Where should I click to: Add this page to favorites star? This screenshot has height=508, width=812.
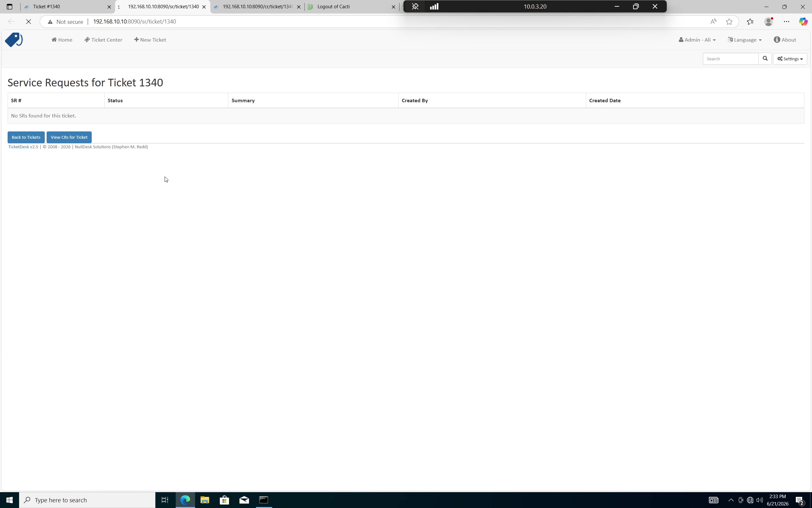729,22
